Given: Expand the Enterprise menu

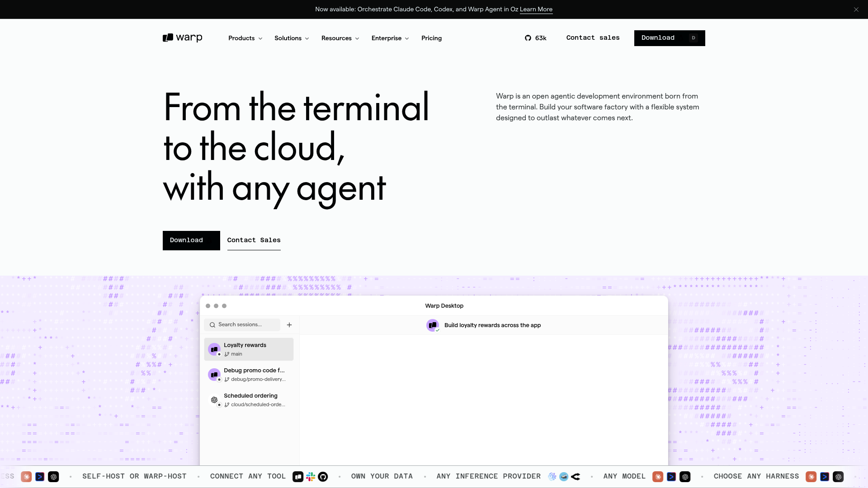Looking at the screenshot, I should tap(390, 38).
